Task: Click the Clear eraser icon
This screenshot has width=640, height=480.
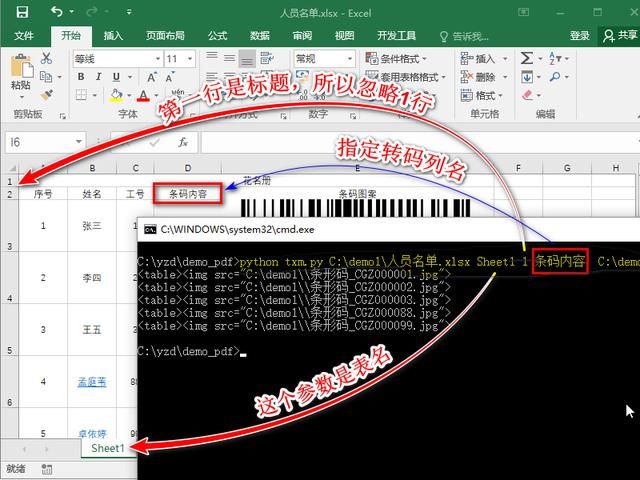Action: tap(527, 96)
